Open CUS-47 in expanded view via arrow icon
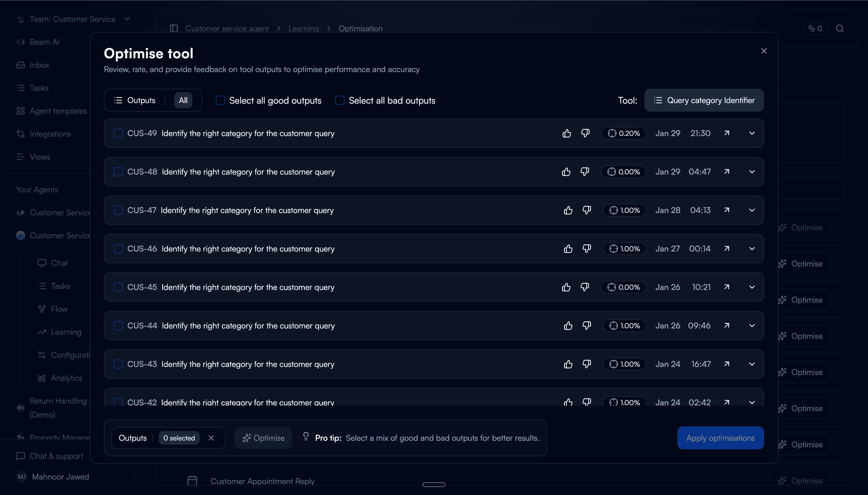 [727, 210]
